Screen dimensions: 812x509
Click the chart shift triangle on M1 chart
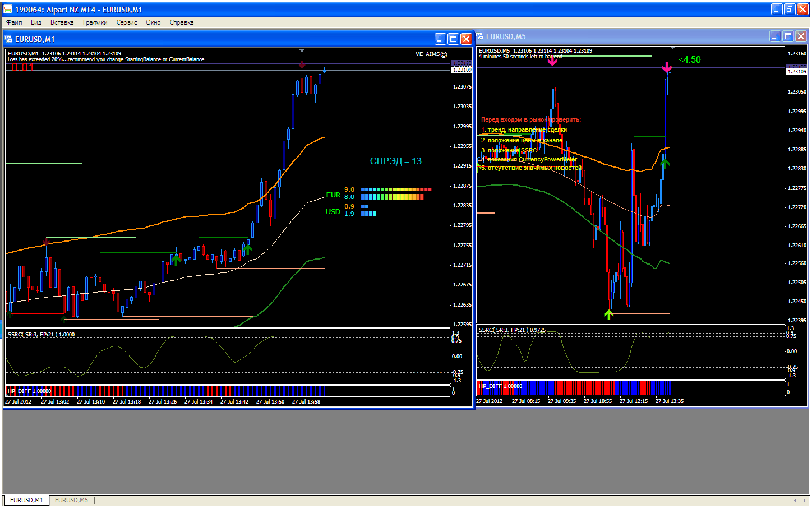coord(302,50)
